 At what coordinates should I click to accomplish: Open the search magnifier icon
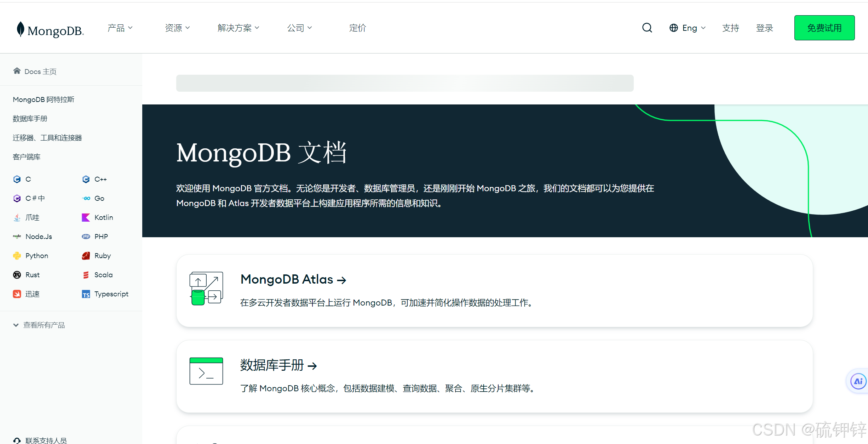[647, 27]
